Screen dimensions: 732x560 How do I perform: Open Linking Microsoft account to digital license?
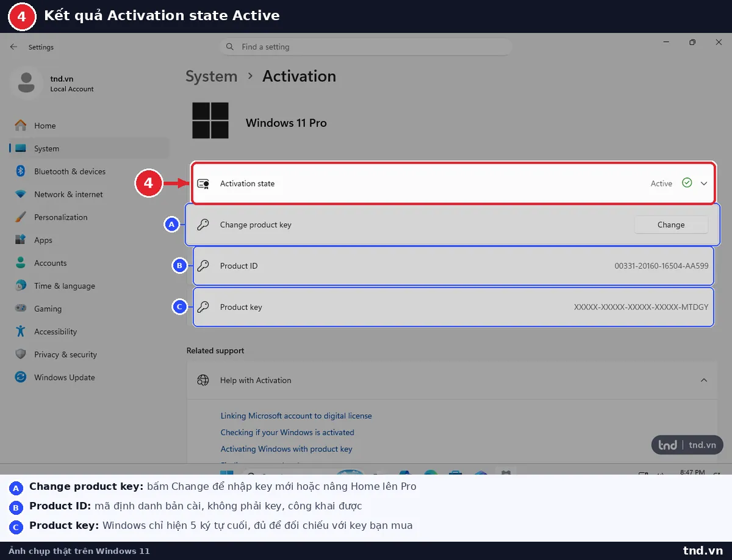click(x=296, y=416)
